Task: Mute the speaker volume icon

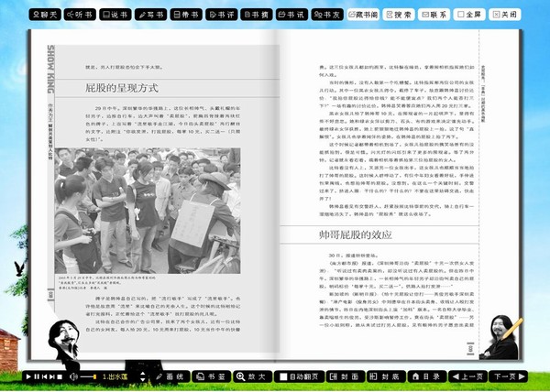Action: [73, 377]
